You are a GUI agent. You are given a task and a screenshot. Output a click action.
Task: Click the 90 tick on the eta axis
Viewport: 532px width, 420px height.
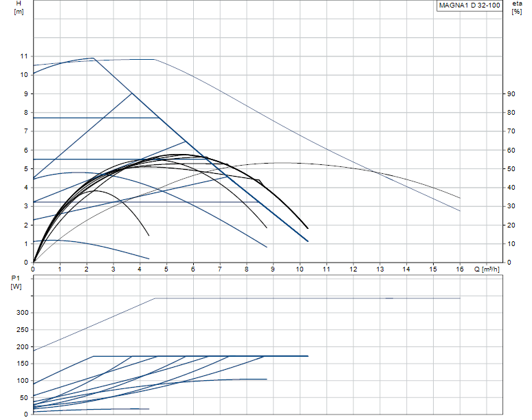click(x=511, y=93)
